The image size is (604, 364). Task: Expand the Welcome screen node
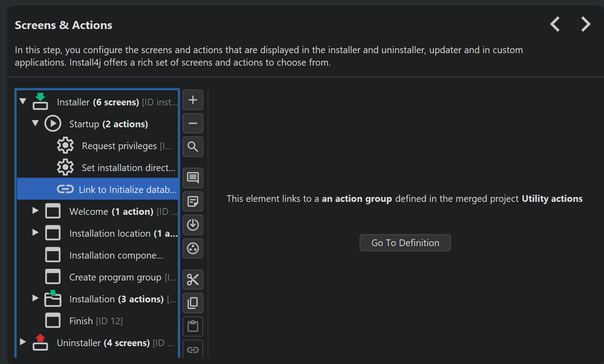click(36, 211)
